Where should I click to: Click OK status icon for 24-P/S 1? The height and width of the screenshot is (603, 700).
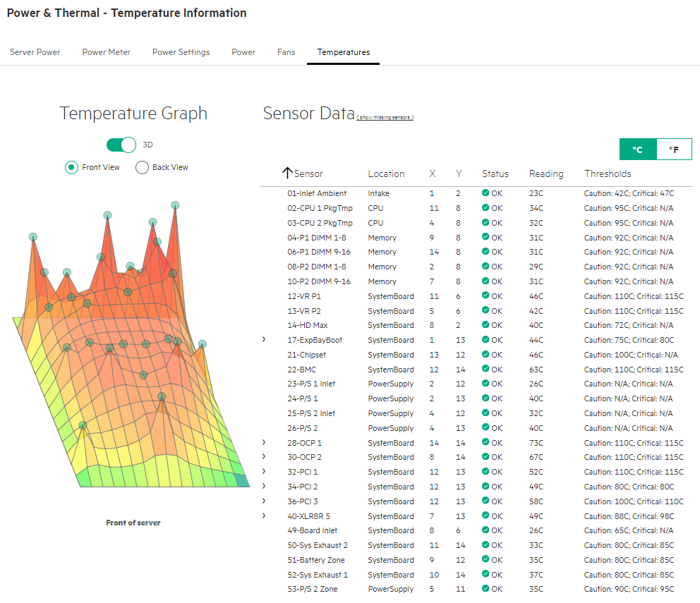[485, 398]
